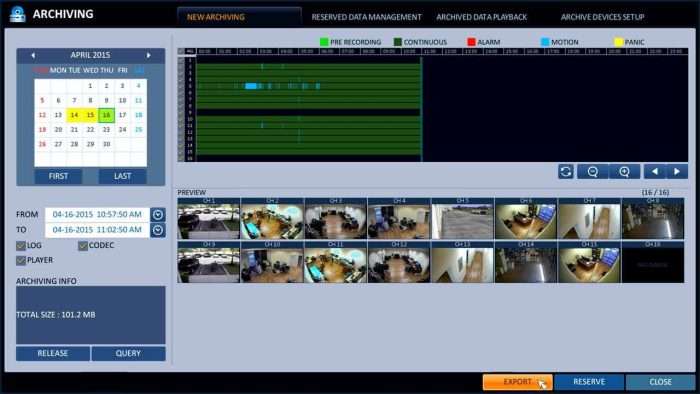Click the Archiving logo icon
Viewport: 700px width, 394px height.
pyautogui.click(x=18, y=14)
